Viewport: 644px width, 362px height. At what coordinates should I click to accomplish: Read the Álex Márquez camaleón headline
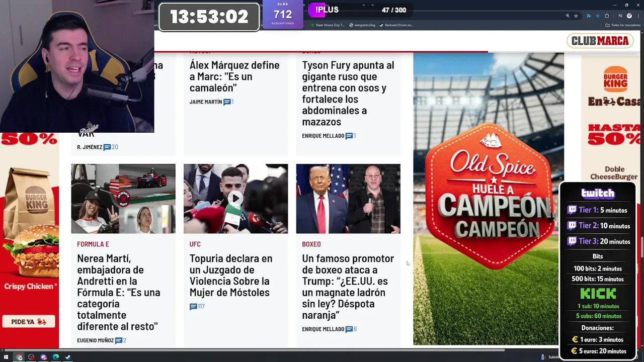tap(234, 76)
